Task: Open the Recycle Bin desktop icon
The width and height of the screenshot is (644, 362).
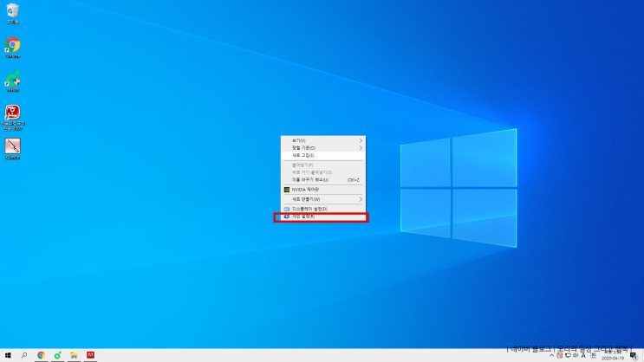Action: pyautogui.click(x=13, y=14)
